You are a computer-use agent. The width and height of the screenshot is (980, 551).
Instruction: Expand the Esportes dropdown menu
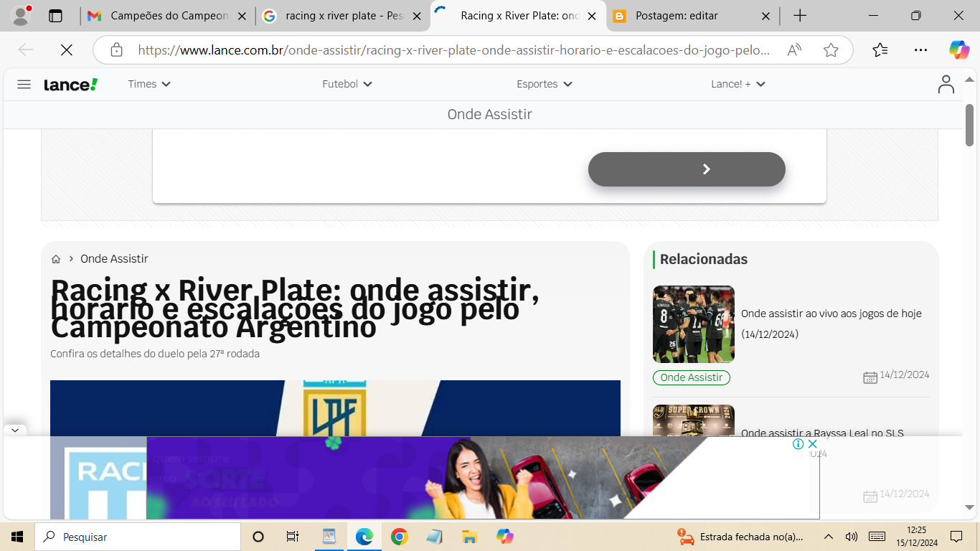coord(545,84)
